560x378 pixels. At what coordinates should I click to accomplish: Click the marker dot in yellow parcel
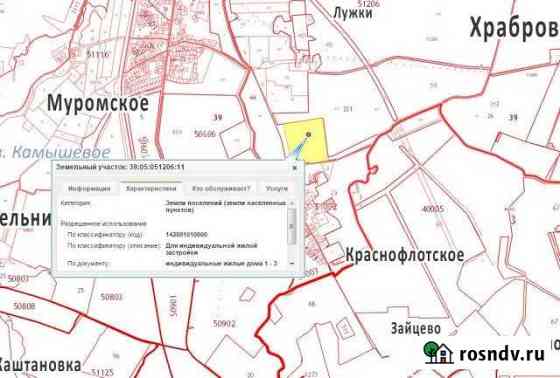[x=309, y=134]
